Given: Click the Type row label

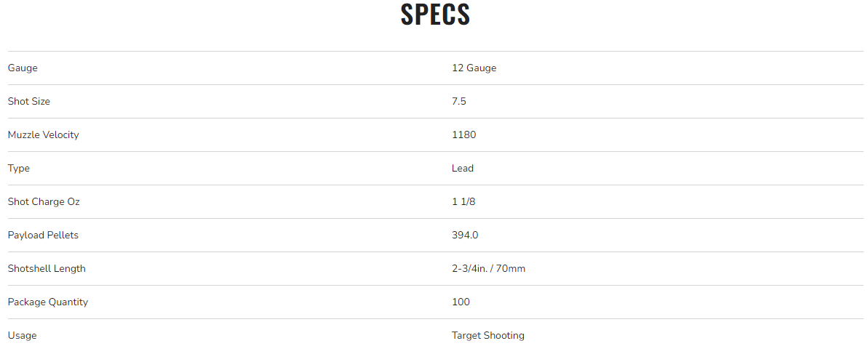Looking at the screenshot, I should [x=19, y=169].
